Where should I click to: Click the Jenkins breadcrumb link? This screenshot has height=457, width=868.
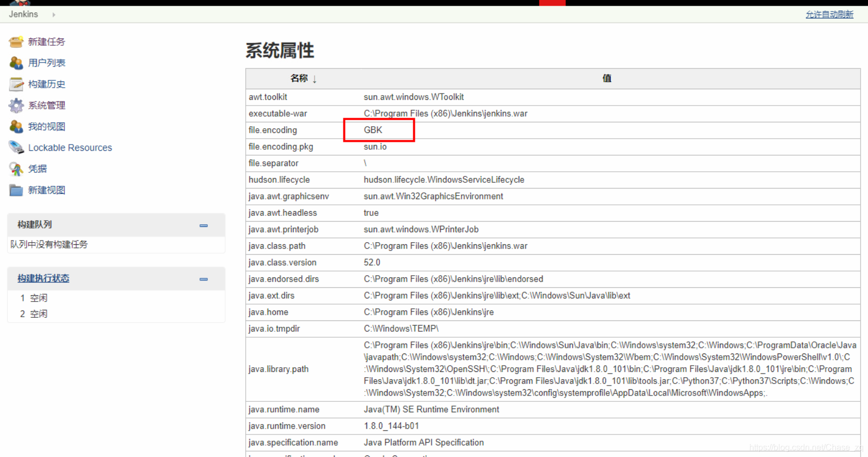pyautogui.click(x=23, y=14)
